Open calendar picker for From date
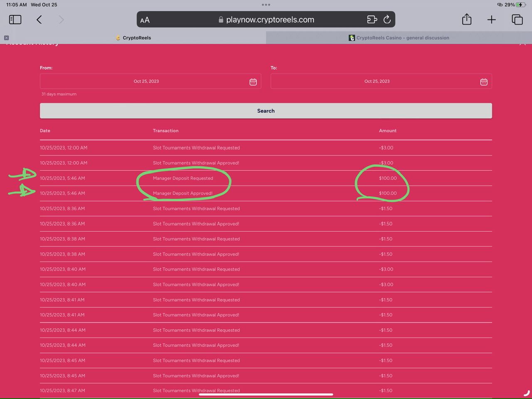532x399 pixels. pos(253,82)
